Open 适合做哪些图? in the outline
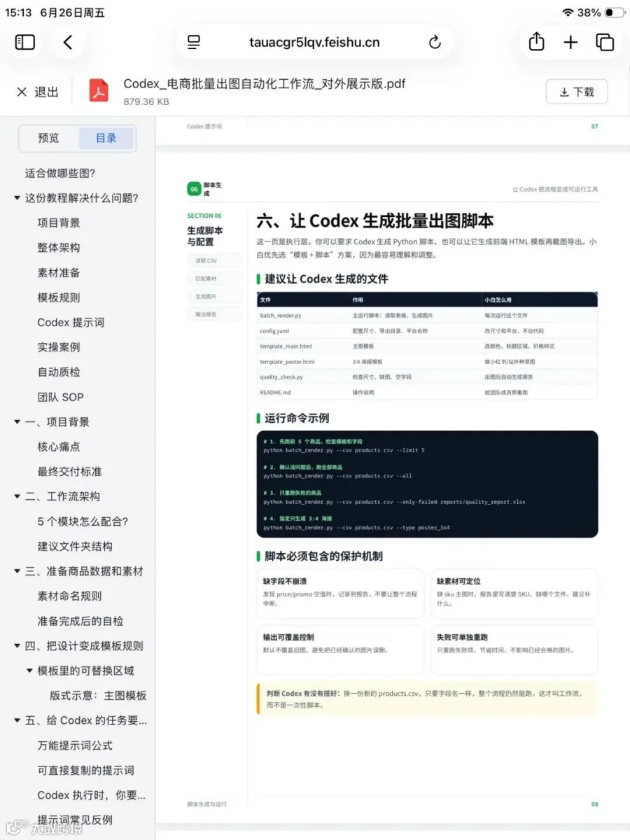630x840 pixels. point(60,173)
